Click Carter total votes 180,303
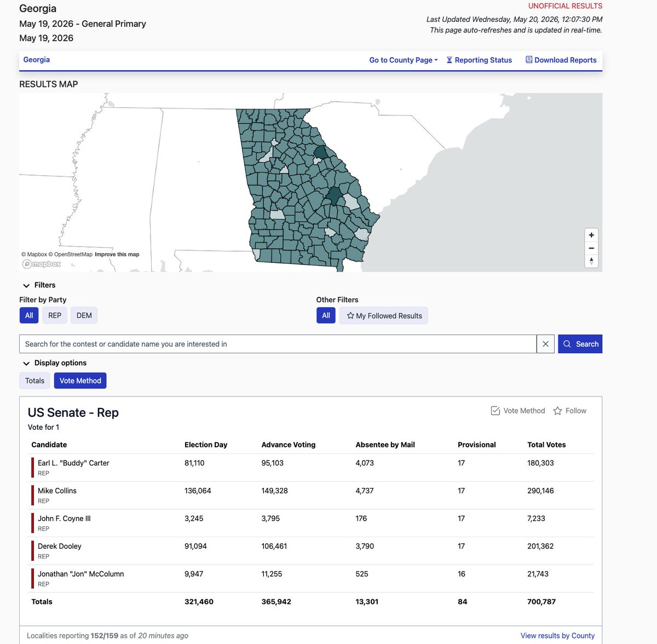Image resolution: width=657 pixels, height=644 pixels. click(540, 463)
